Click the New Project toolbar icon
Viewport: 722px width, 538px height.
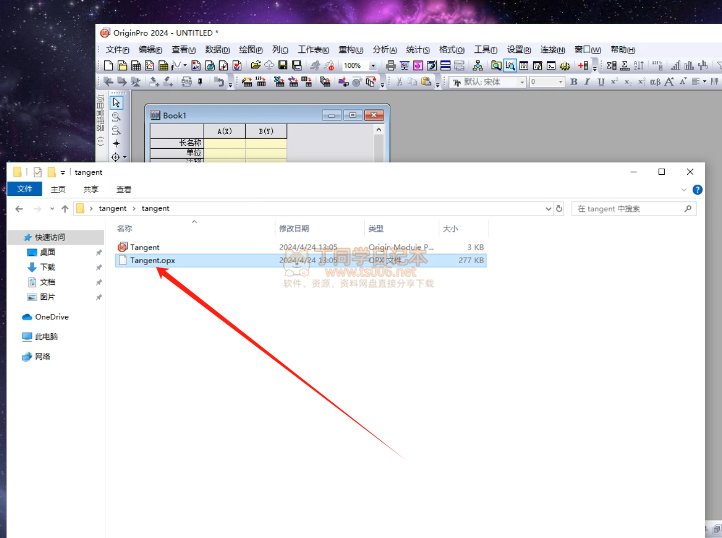(x=109, y=65)
